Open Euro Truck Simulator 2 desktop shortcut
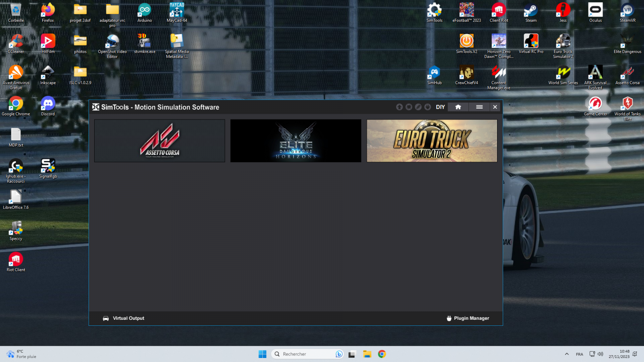644x362 pixels. (x=563, y=46)
